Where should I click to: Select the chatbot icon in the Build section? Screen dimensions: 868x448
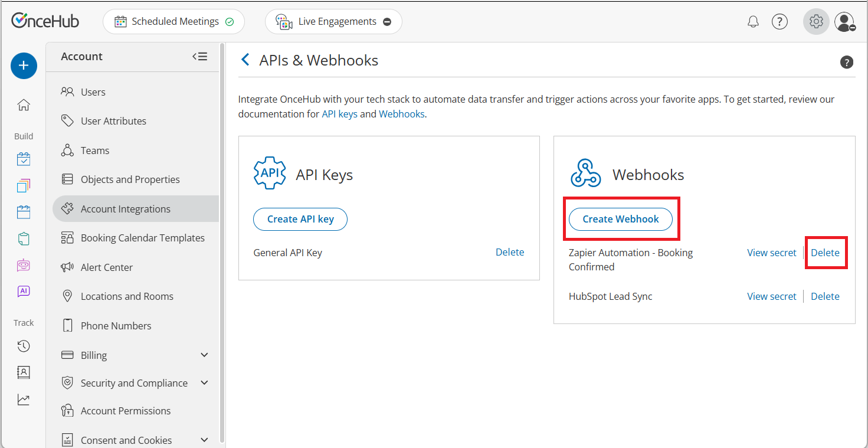24,265
